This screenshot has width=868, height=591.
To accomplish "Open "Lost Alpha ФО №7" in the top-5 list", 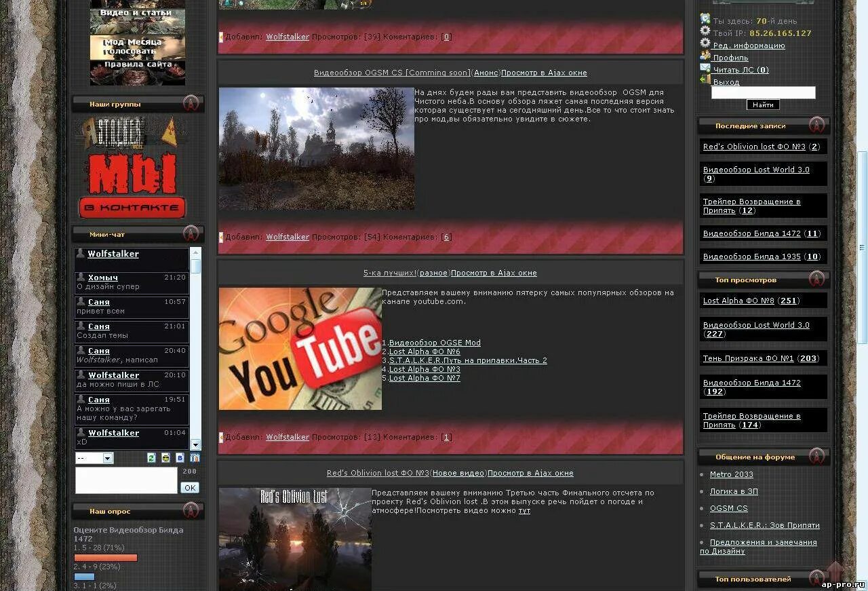I will pos(425,378).
